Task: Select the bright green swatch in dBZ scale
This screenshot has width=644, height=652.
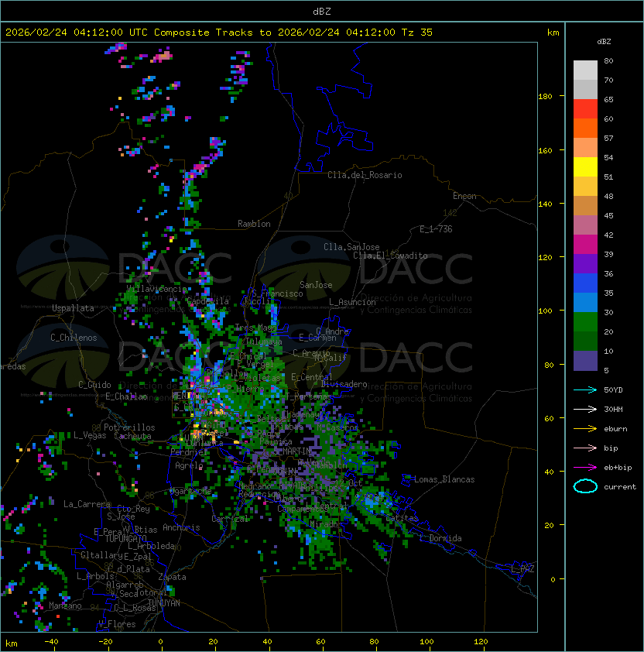Action: (x=585, y=322)
